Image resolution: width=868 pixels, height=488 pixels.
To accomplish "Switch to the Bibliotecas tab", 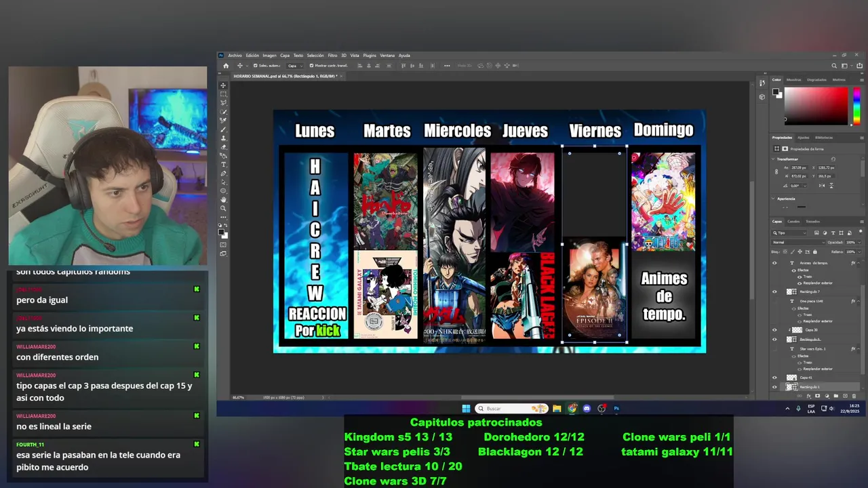I will point(824,137).
